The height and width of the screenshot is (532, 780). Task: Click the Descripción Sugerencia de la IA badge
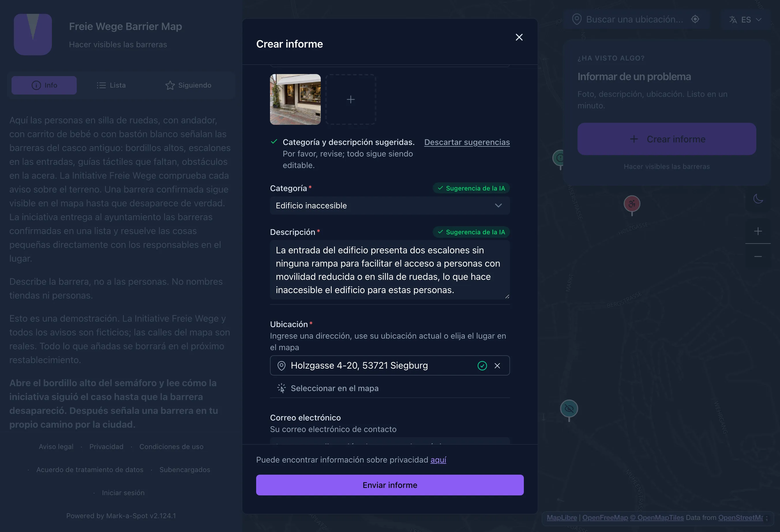point(471,232)
